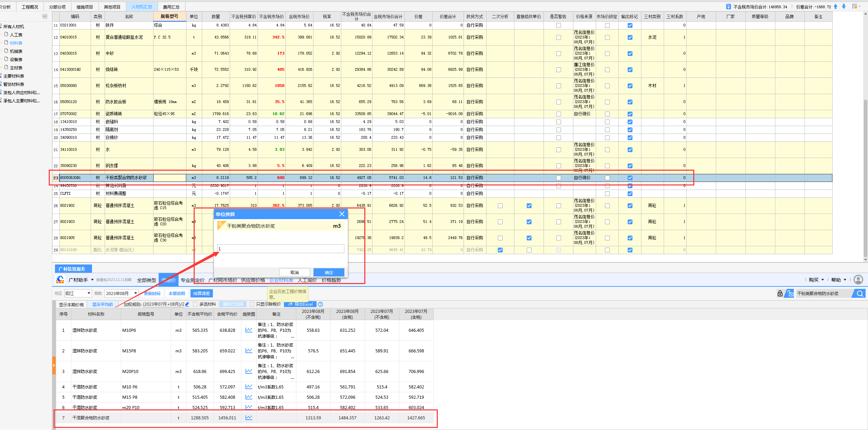Open the 地区 阳江 dropdown

pos(78,293)
